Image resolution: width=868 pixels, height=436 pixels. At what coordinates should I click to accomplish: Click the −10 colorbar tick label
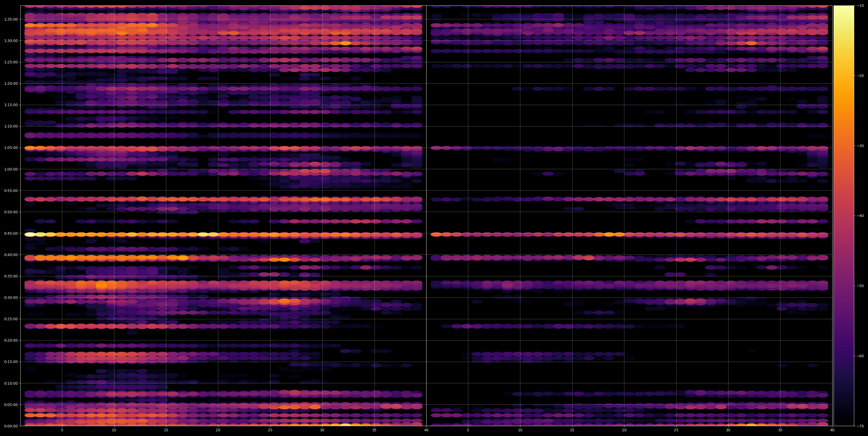[860, 5]
